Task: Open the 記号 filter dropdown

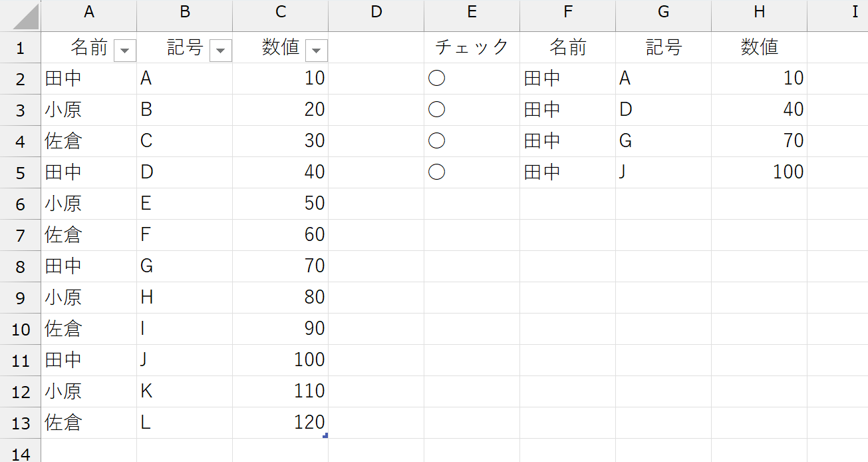Action: [x=221, y=50]
